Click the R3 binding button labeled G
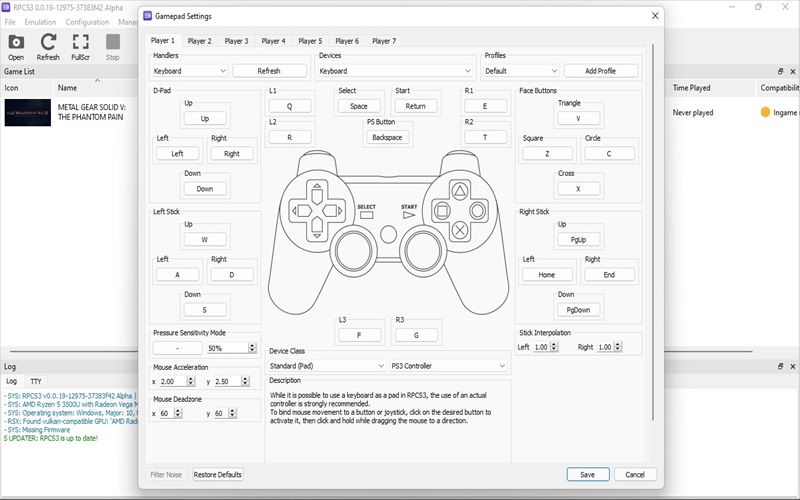Viewport: 800px width, 500px height. [x=416, y=335]
